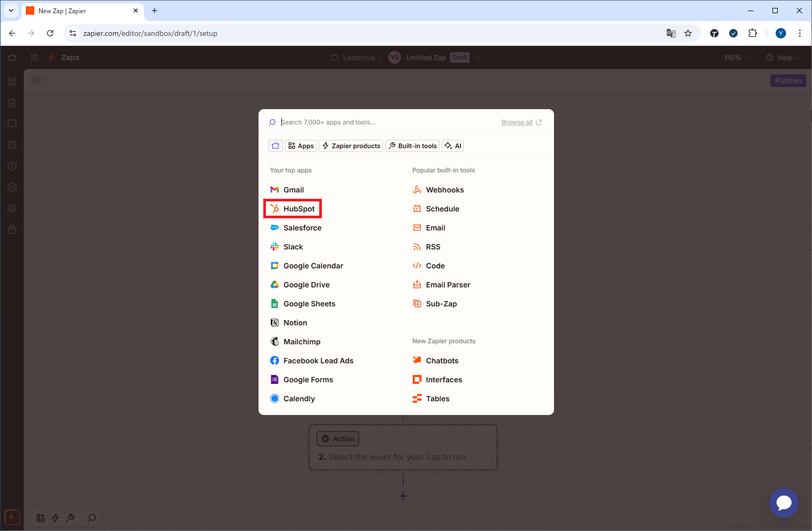Screen dimensions: 812x531
Task: Choose Tables Zapier product
Action: tap(431, 399)
